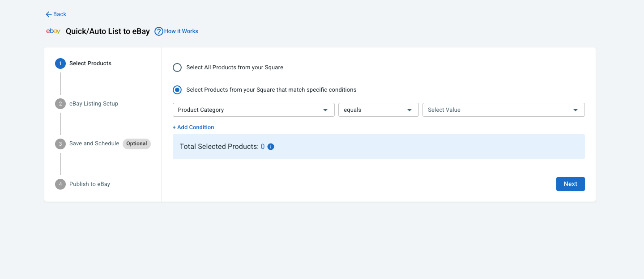Screen dimensions: 644x279
Task: Go to eBay Listing Setup step
Action: (94, 104)
